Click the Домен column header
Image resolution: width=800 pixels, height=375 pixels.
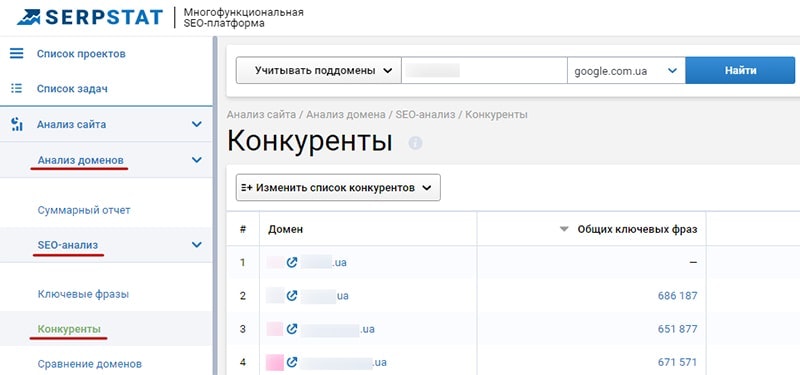coord(285,230)
